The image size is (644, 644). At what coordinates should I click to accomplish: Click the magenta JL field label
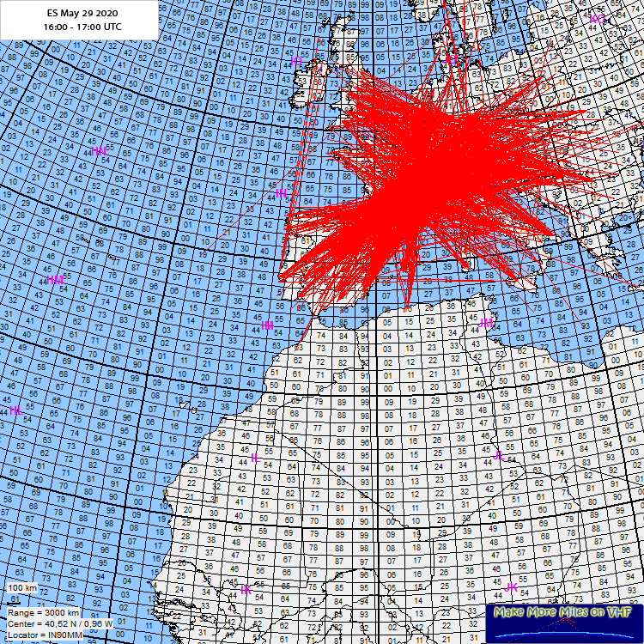[500, 455]
